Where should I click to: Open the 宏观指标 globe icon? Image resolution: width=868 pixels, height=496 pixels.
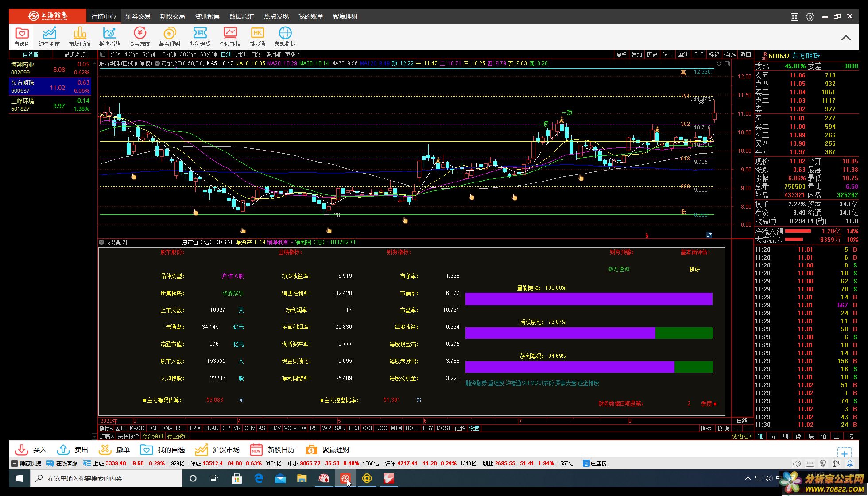coord(285,36)
